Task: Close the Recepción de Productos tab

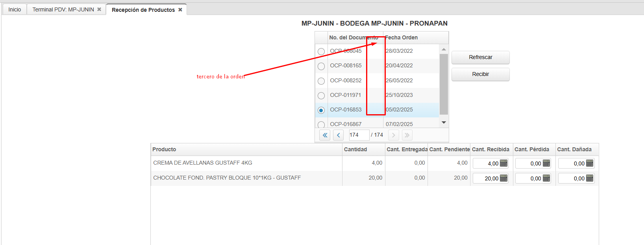Action: tap(180, 10)
